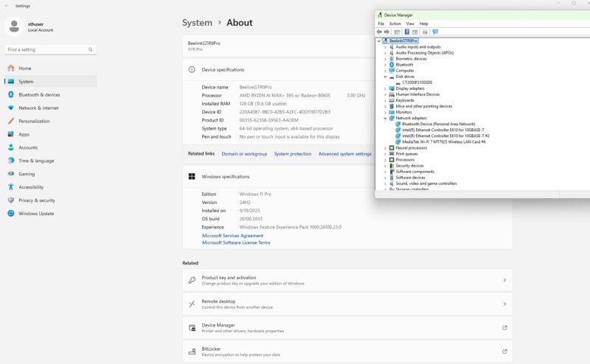Image resolution: width=590 pixels, height=364 pixels.
Task: Open Bluetooth & devices in sidebar
Action: coord(39,94)
